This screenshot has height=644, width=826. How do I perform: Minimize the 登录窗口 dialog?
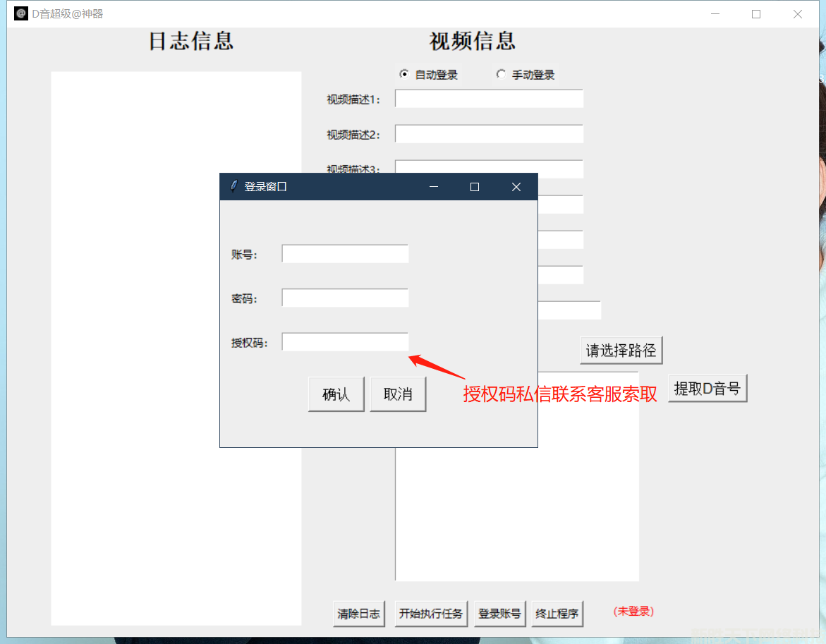click(434, 187)
